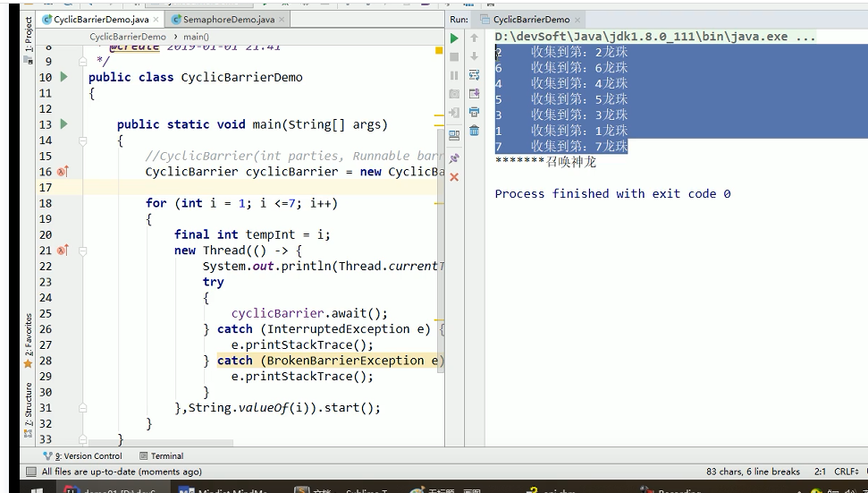
Task: Click the Windows Start button on the taskbar
Action: point(37,489)
